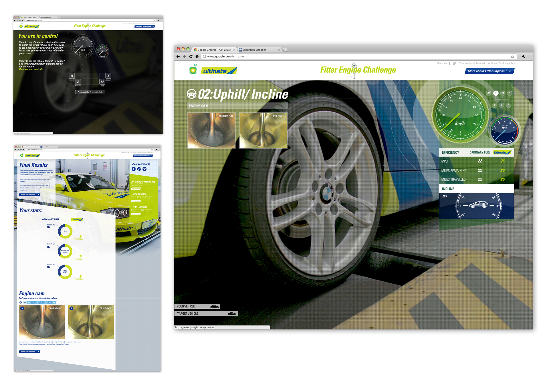The image size is (555, 392).
Task: Open the Ordinary Fuel engine cam thumbnail in Uphill/Incline window
Action: 211,130
